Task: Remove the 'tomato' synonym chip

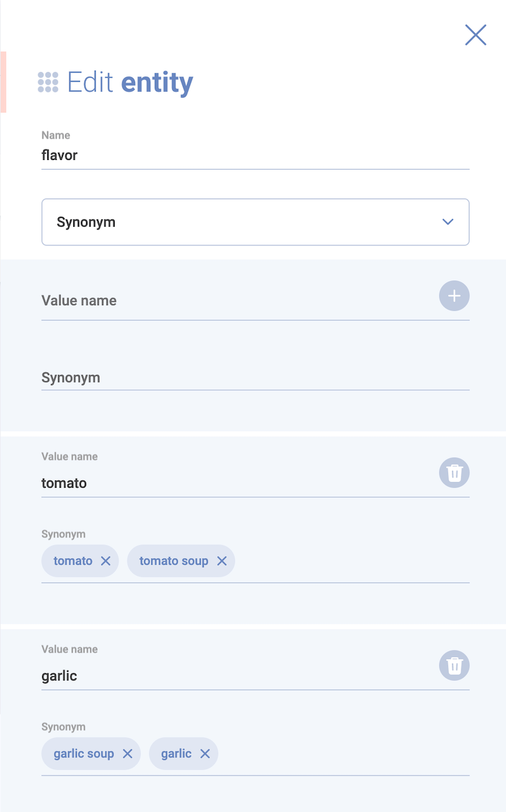Action: [106, 561]
